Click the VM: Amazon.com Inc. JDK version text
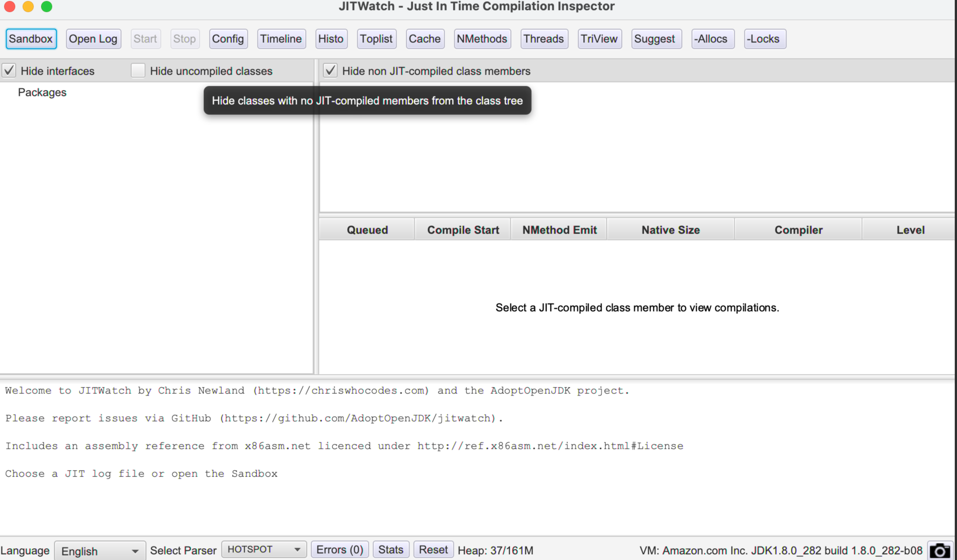The height and width of the screenshot is (560, 957). [781, 550]
